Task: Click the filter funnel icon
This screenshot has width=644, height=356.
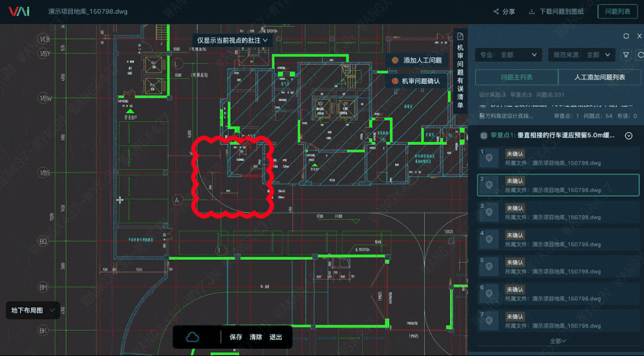Action: click(626, 55)
